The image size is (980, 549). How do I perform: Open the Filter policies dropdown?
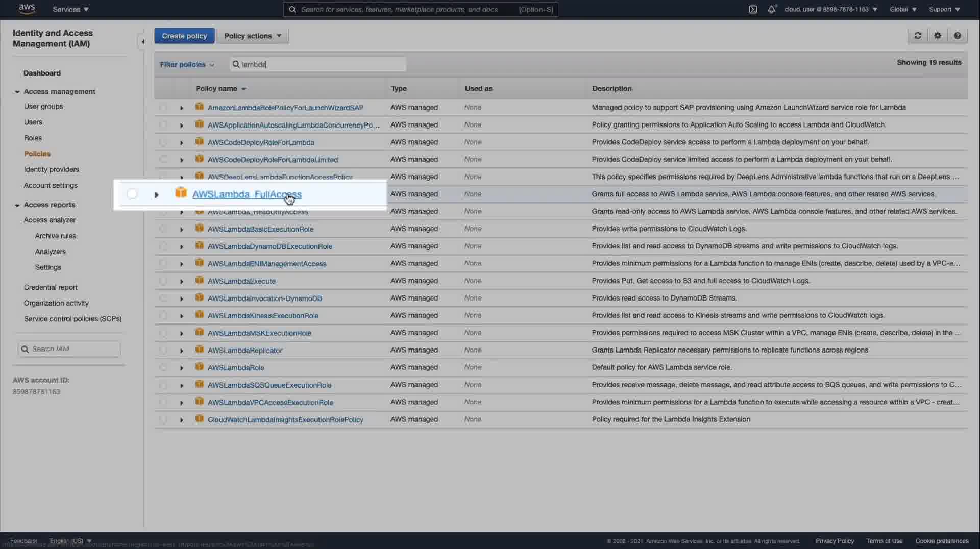(187, 64)
